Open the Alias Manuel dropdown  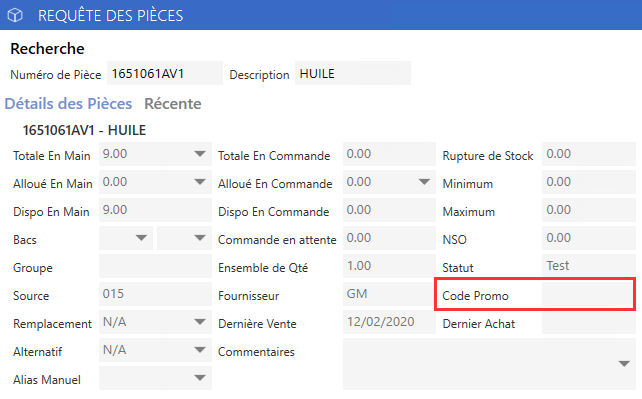[200, 378]
